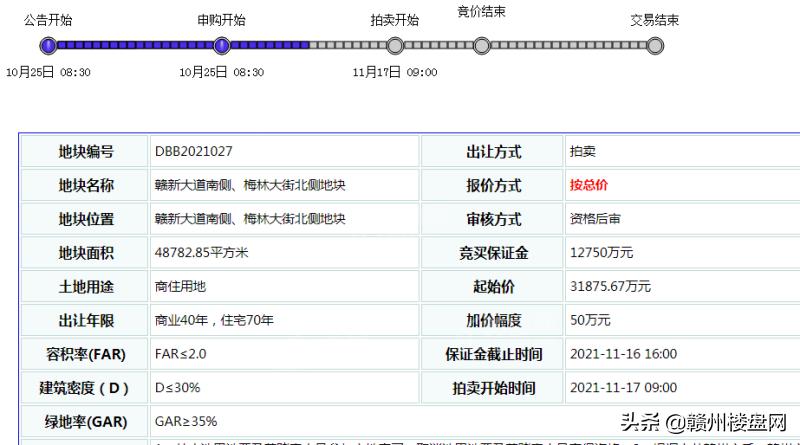Click the area value 48782.85平方米
Image resolution: width=800 pixels, height=445 pixels.
202,253
